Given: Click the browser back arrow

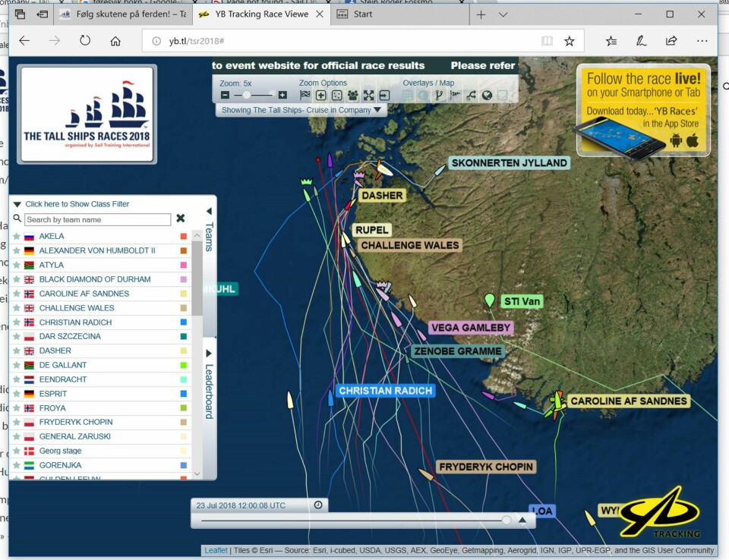Looking at the screenshot, I should click(24, 41).
